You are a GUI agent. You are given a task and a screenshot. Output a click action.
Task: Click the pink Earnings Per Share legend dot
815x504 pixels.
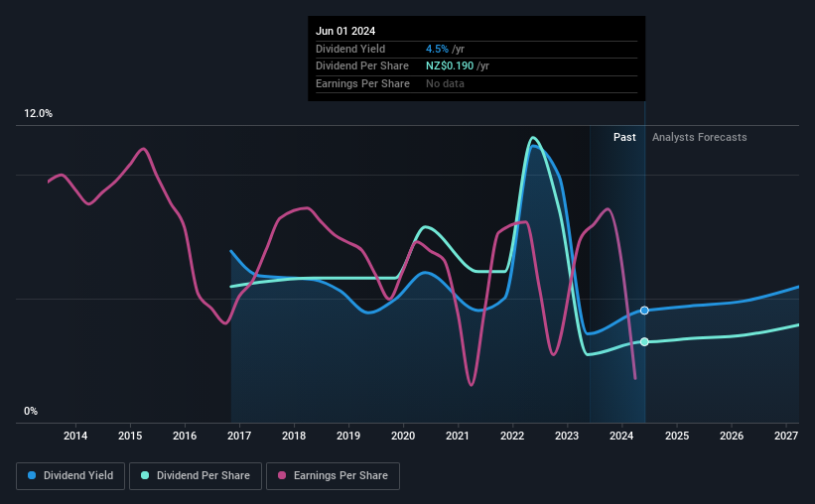[282, 475]
